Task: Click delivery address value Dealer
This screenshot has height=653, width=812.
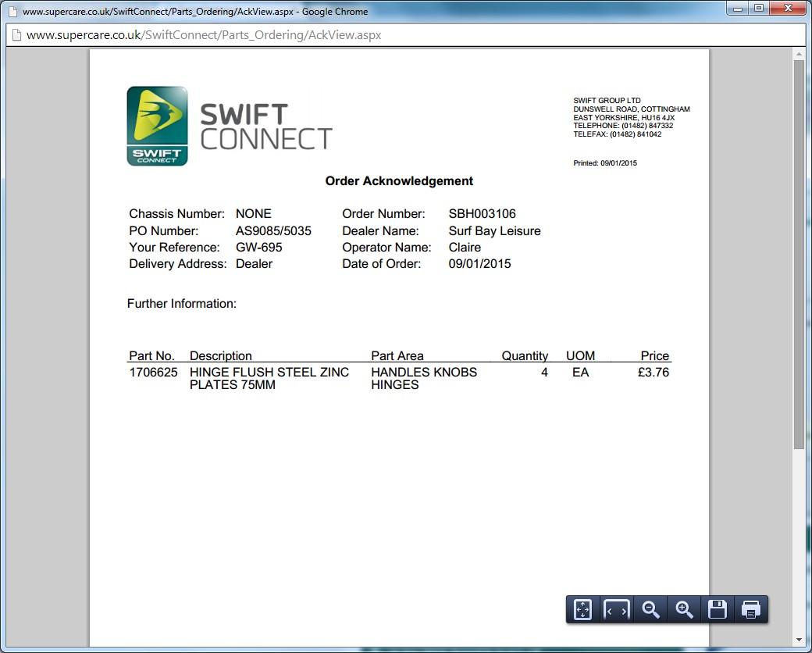Action: click(254, 264)
